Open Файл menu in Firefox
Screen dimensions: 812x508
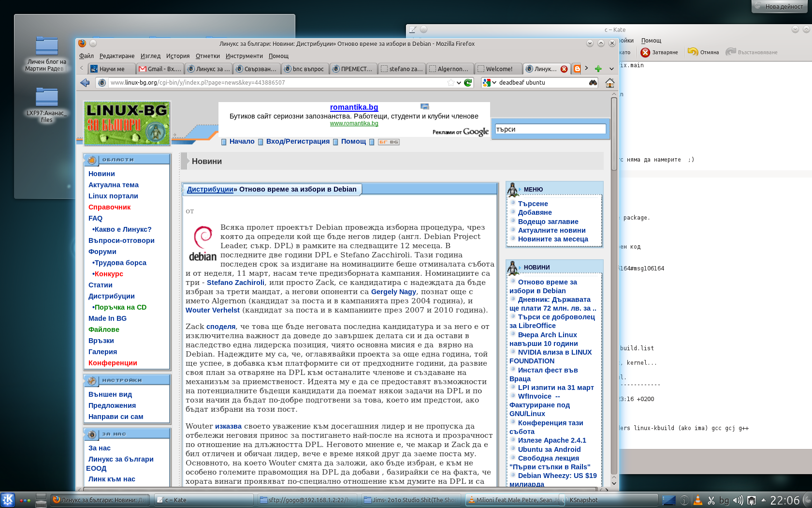pyautogui.click(x=87, y=56)
